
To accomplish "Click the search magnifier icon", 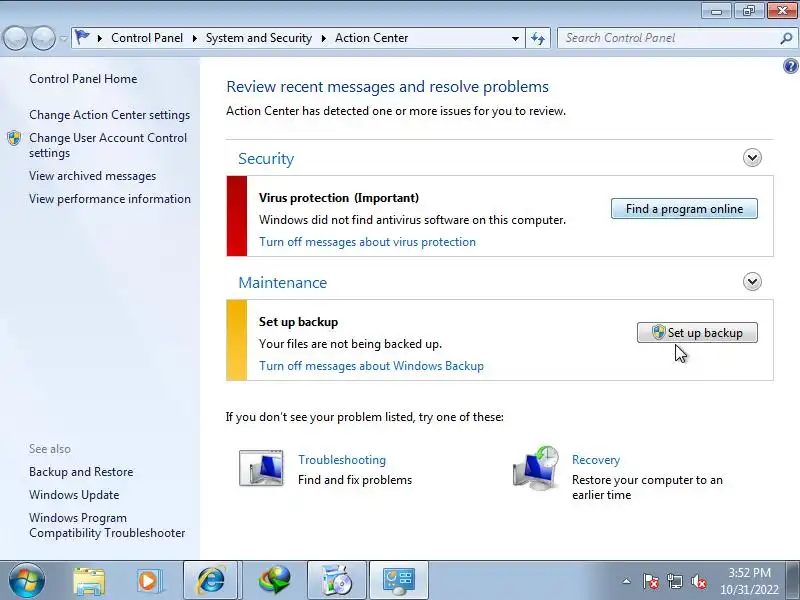I will pyautogui.click(x=786, y=38).
